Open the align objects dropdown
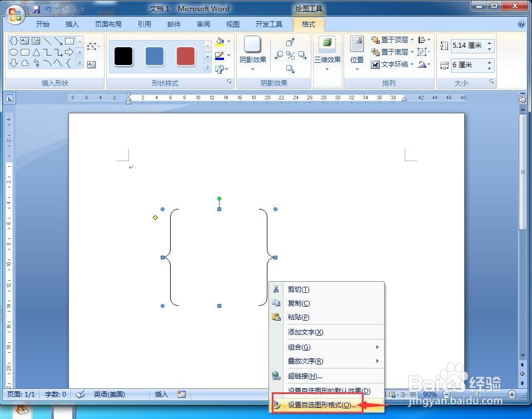The image size is (532, 419). point(424,40)
